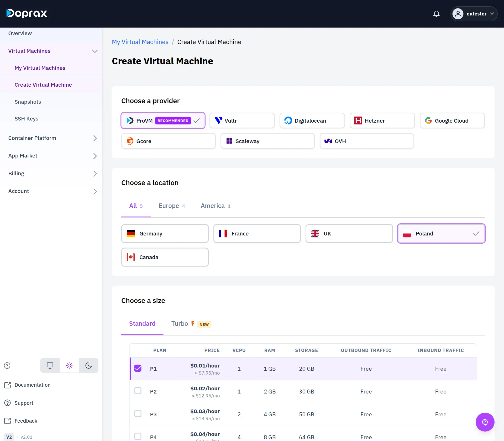504x441 pixels.
Task: Collapse the Virtual Machines sidebar section
Action: click(x=95, y=51)
